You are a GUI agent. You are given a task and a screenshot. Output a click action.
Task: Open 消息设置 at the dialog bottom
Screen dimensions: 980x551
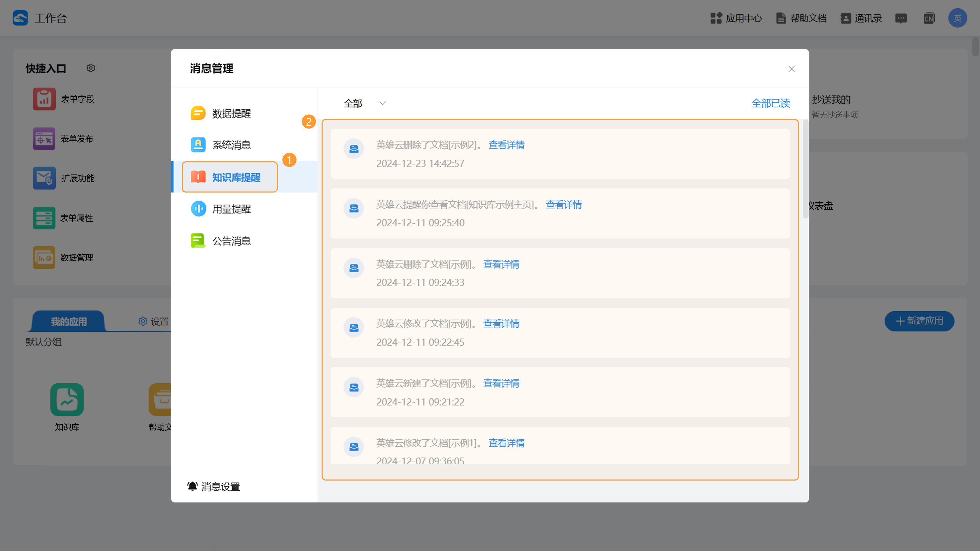(x=213, y=487)
